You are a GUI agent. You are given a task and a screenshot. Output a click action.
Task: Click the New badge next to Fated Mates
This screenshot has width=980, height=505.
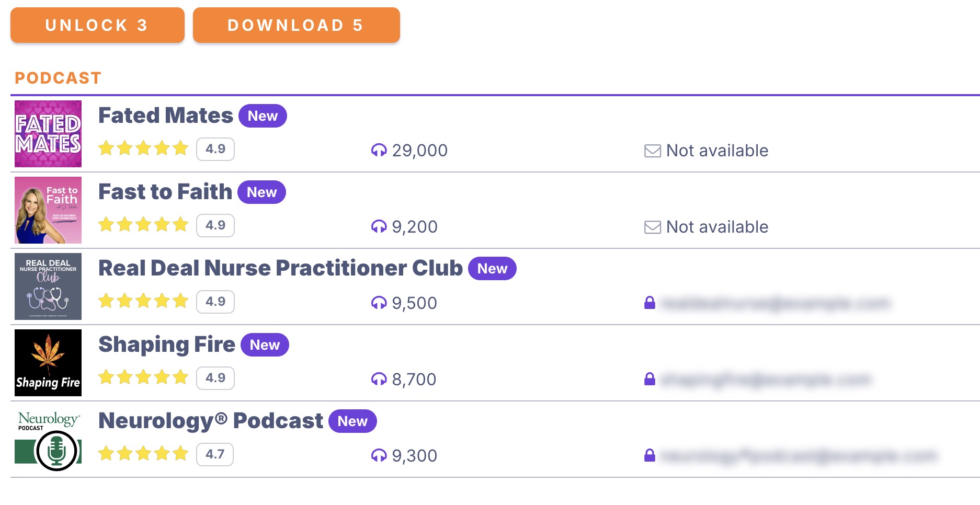pos(263,116)
